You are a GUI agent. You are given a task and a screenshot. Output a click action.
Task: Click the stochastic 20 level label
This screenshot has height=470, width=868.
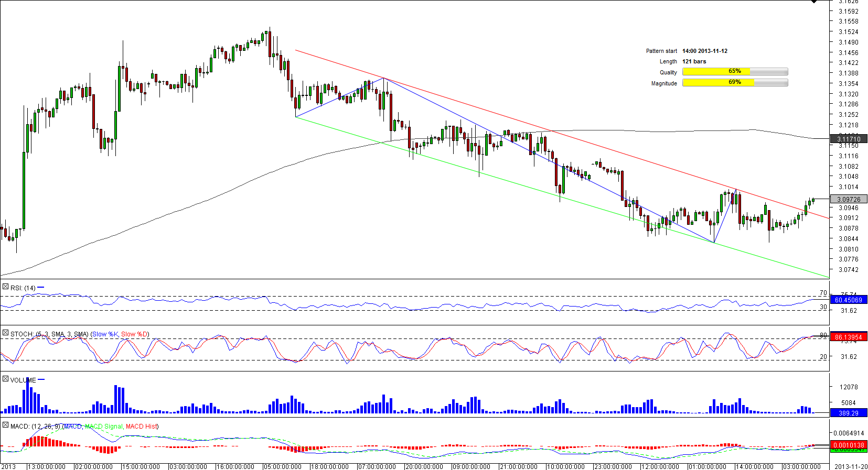point(823,357)
